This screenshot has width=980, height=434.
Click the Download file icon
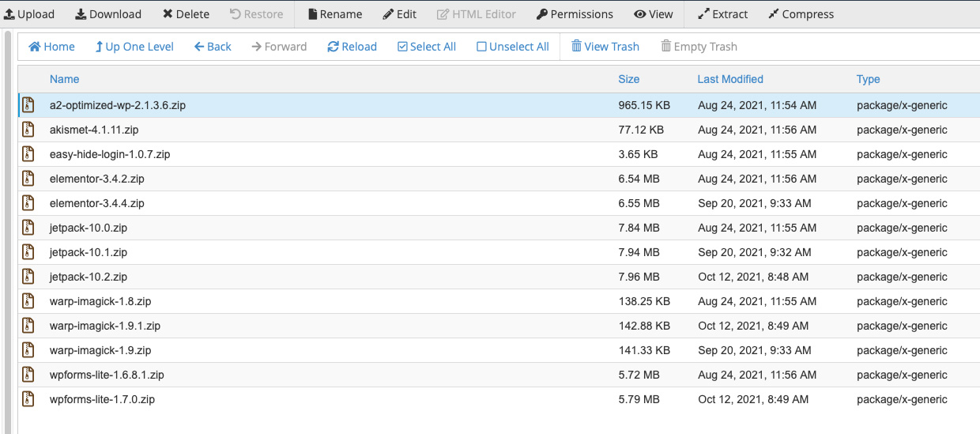tap(81, 14)
